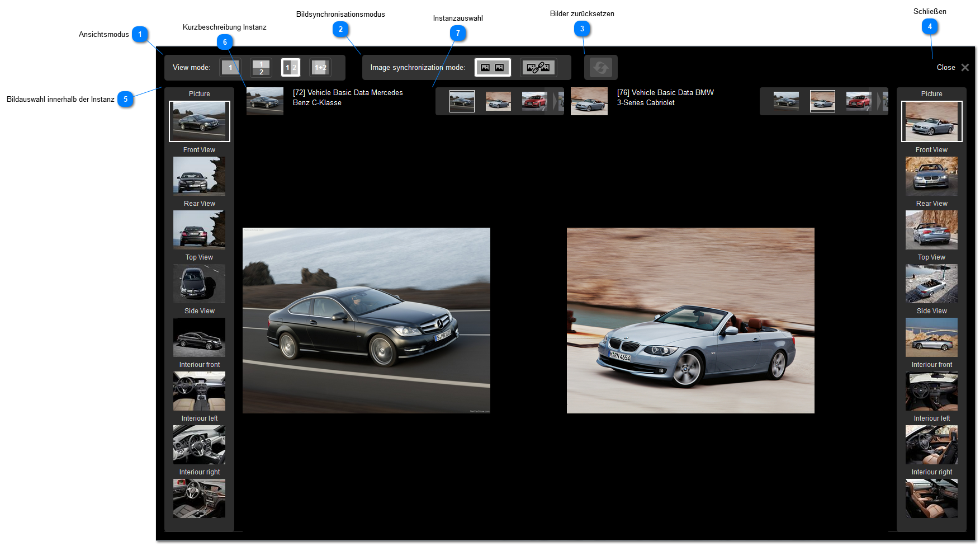Select left panel Interiour right thumbnail
This screenshot has width=980, height=546.
[x=200, y=498]
